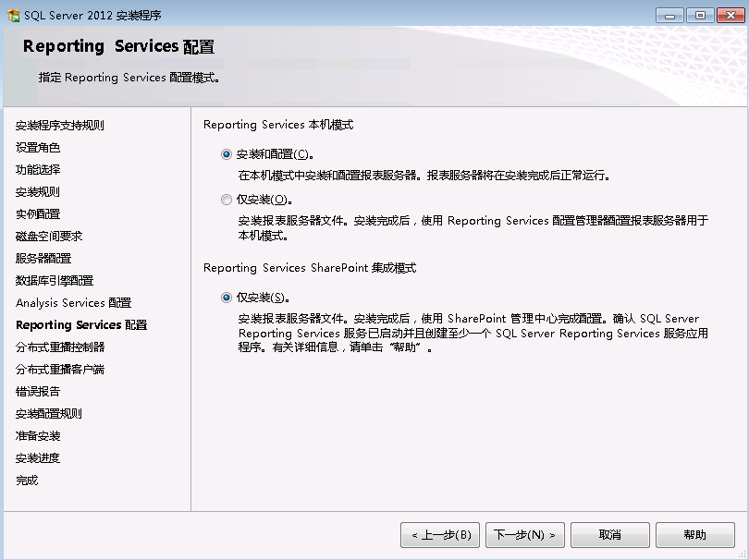The width and height of the screenshot is (749, 560).
Task: Select 安装进度 step in sidebar
Action: 38,458
